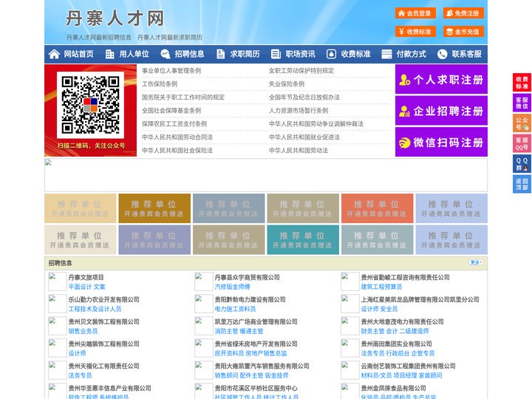Open job link 建筑工程预算员
The image size is (532, 399).
pyautogui.click(x=382, y=287)
